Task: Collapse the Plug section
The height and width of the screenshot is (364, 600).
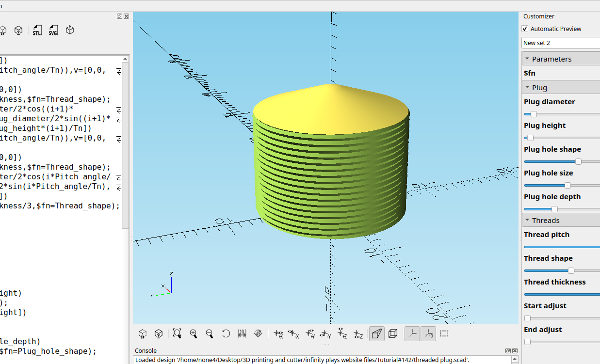Action: pyautogui.click(x=527, y=88)
